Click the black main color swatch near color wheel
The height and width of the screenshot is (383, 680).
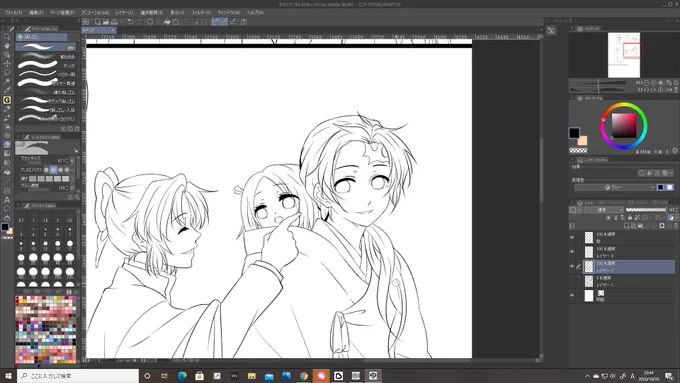tap(574, 133)
